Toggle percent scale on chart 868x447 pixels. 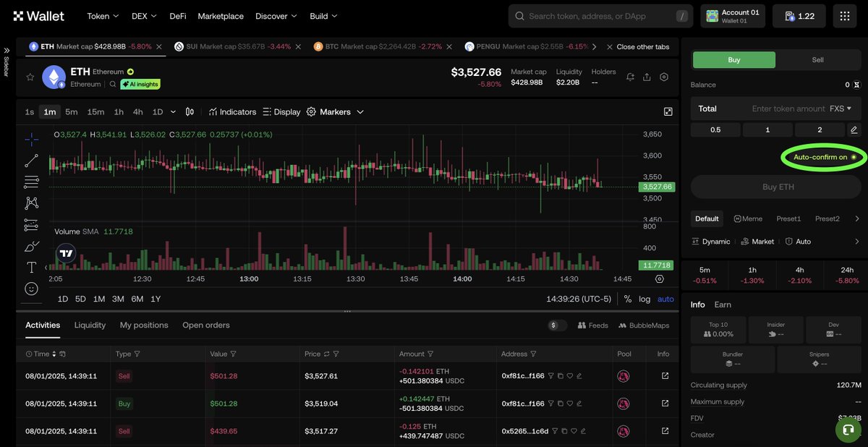tap(627, 299)
